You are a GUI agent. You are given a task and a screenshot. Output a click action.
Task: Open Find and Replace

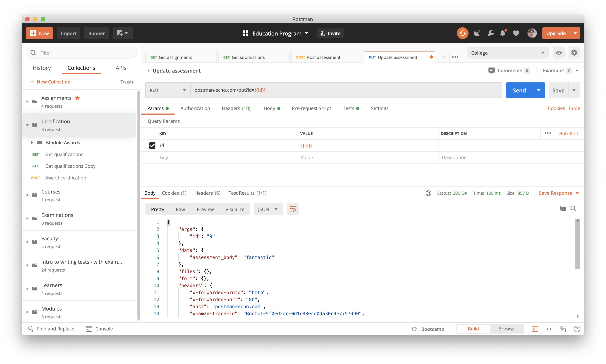tap(51, 329)
